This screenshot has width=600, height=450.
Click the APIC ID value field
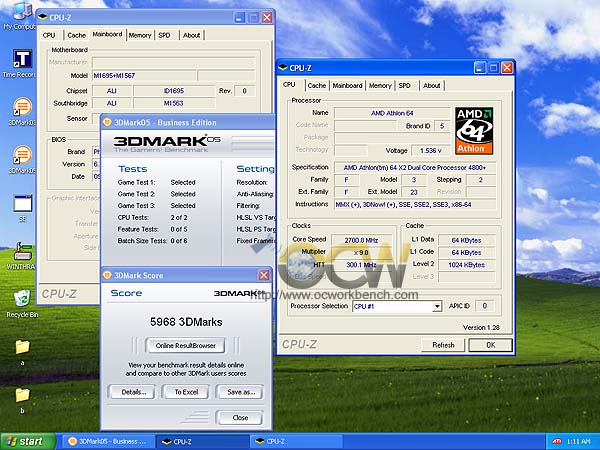[484, 306]
